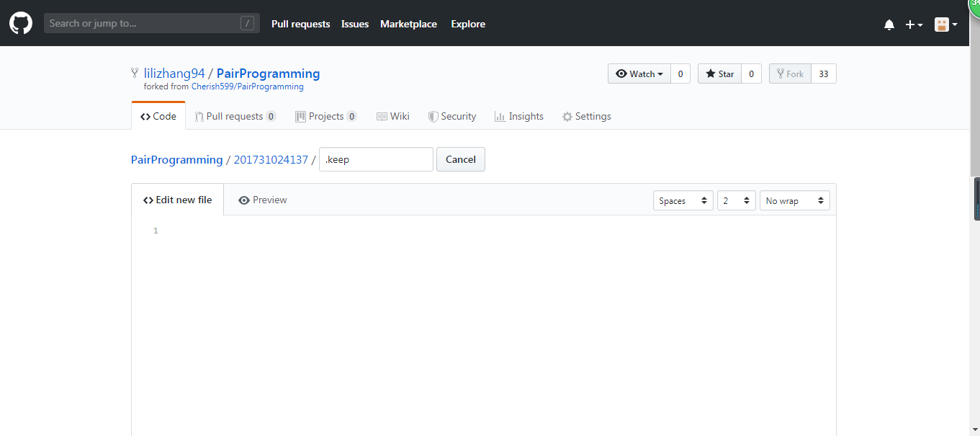980x436 pixels.
Task: Star this repository
Action: (x=720, y=74)
